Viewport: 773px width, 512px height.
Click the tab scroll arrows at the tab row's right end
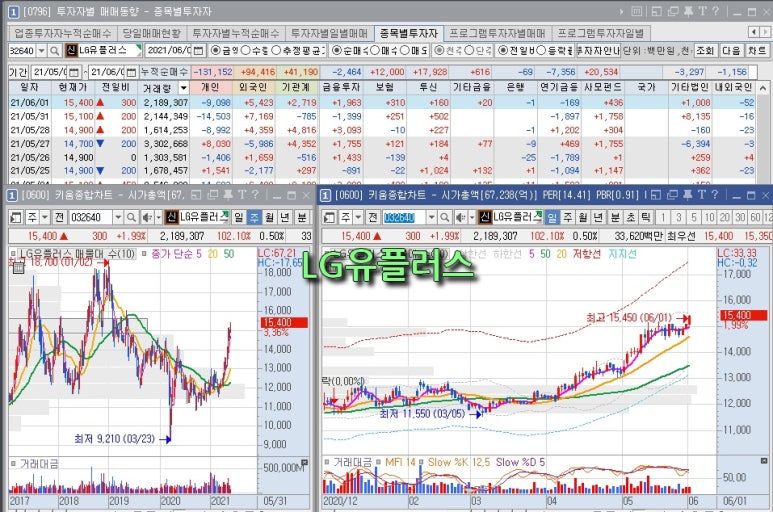760,33
